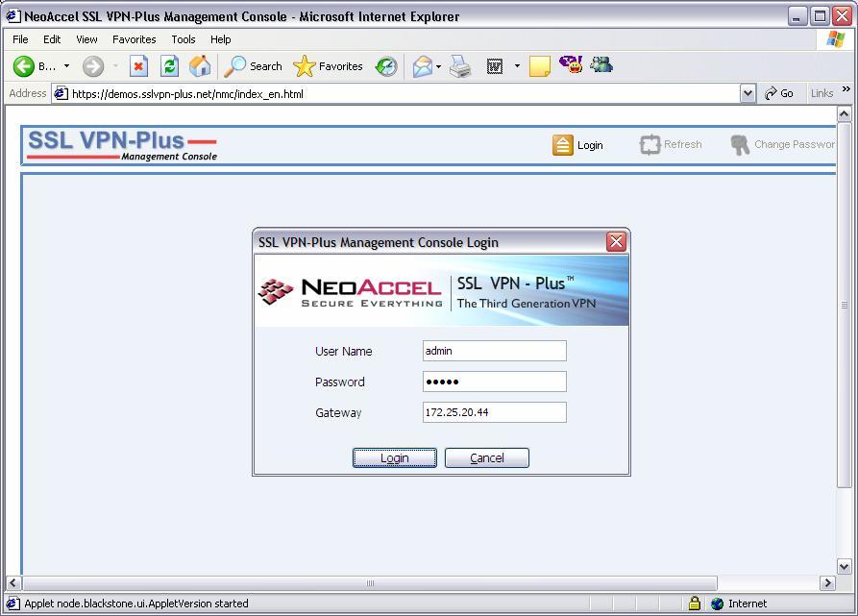Click the yellow note icon in toolbar
The width and height of the screenshot is (858, 616).
(x=540, y=66)
